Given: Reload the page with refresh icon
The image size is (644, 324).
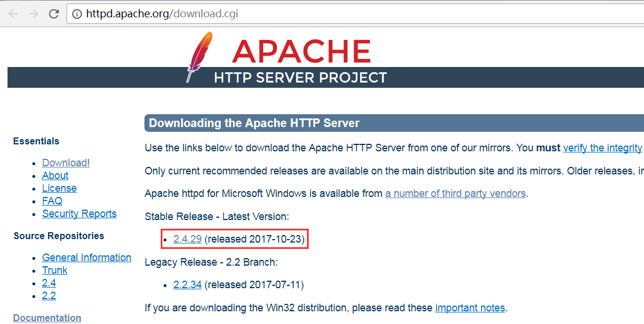Looking at the screenshot, I should point(54,14).
